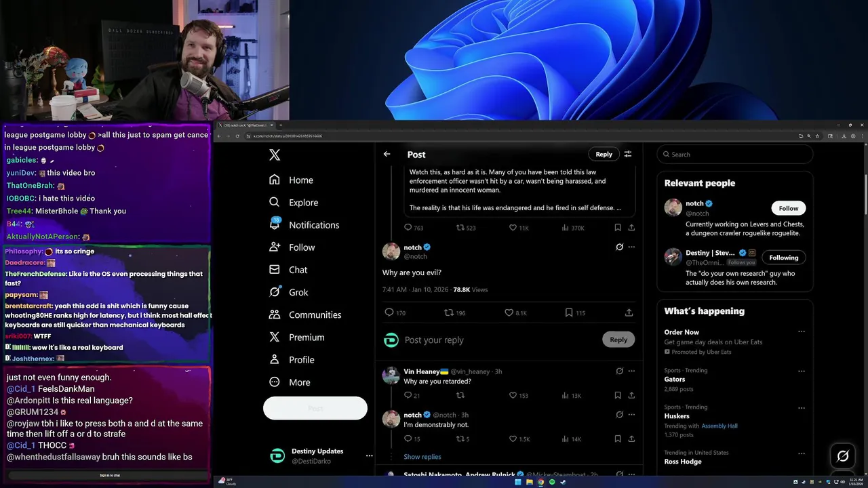The height and width of the screenshot is (488, 868).
Task: Click Show replies link
Action: pyautogui.click(x=422, y=457)
